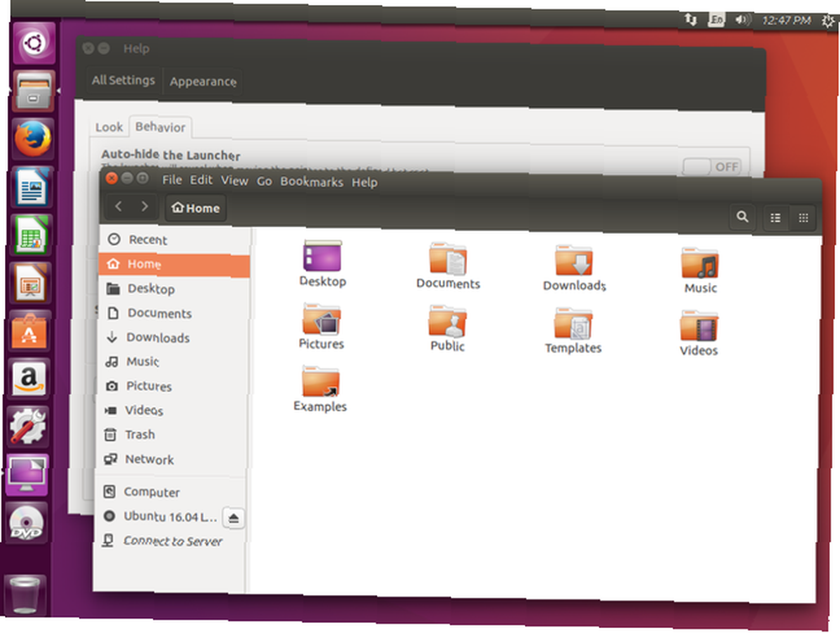Image resolution: width=840 pixels, height=633 pixels.
Task: Click the search magnifier in Files toolbar
Action: point(742,217)
